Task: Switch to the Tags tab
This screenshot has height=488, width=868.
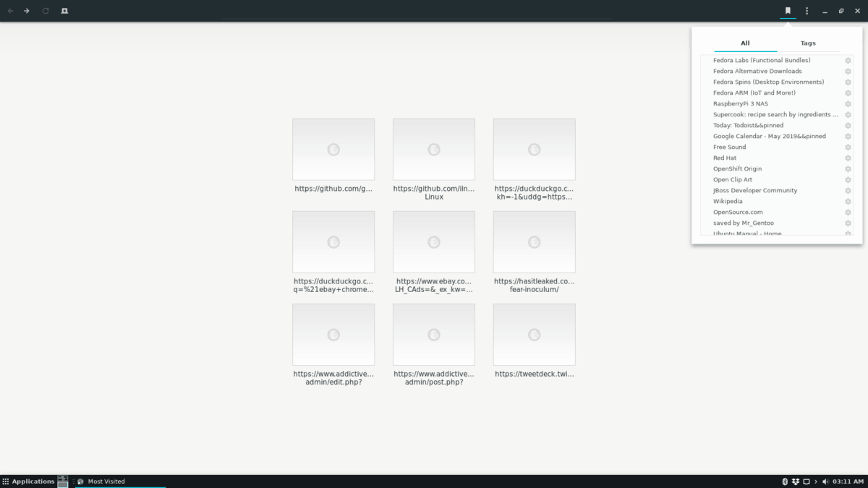Action: [808, 43]
